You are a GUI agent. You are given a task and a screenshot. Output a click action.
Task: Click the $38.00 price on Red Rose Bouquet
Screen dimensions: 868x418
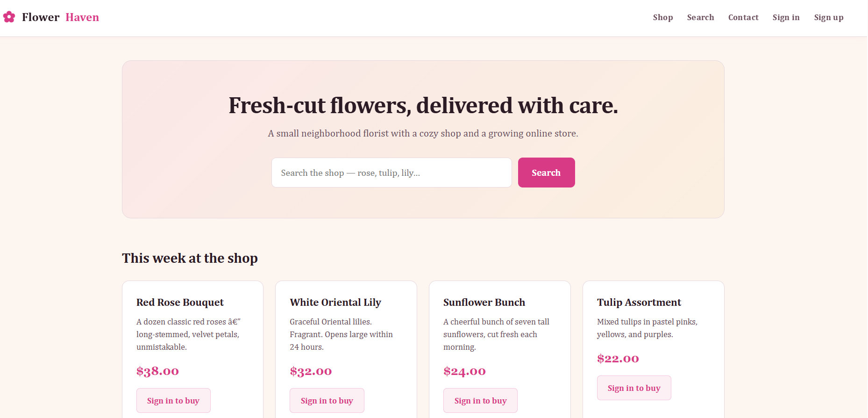point(157,371)
